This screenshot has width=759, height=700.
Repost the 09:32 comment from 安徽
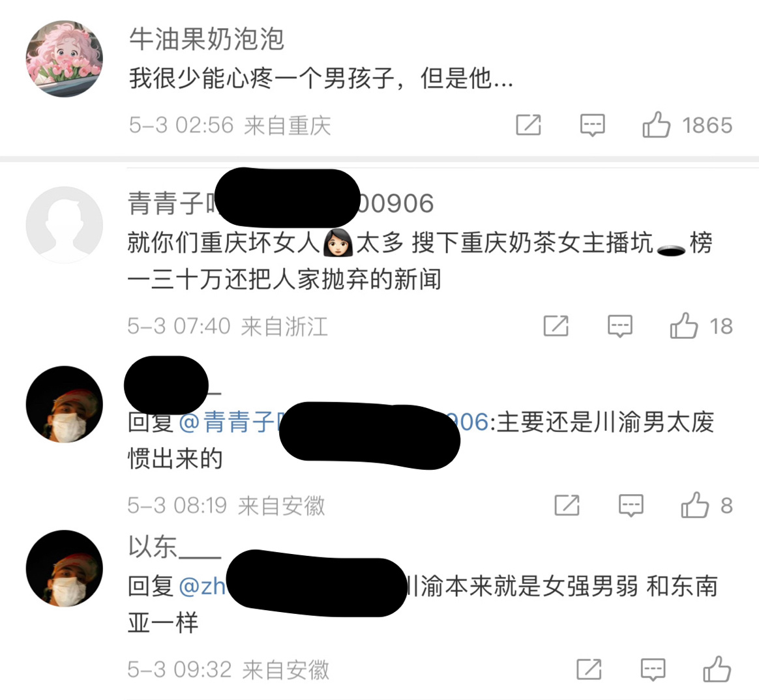tap(589, 669)
